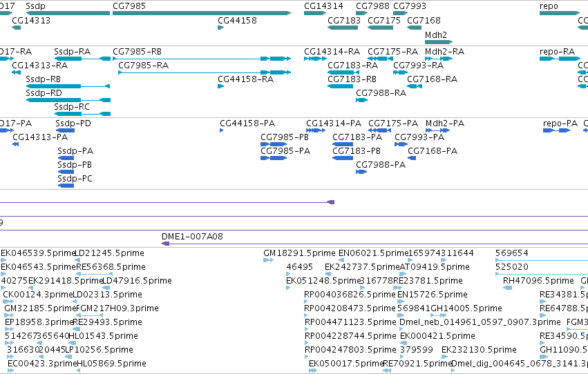Select the 525020 EST label
The height and width of the screenshot is (374, 588).
[x=512, y=266]
